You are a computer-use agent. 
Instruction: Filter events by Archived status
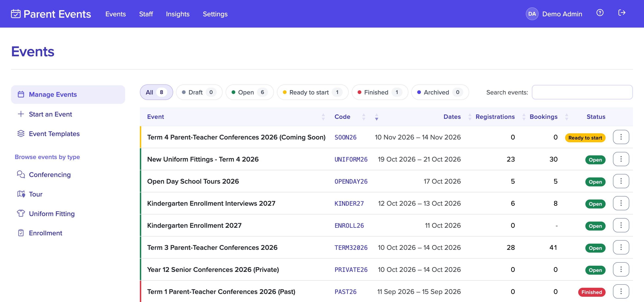click(x=440, y=92)
